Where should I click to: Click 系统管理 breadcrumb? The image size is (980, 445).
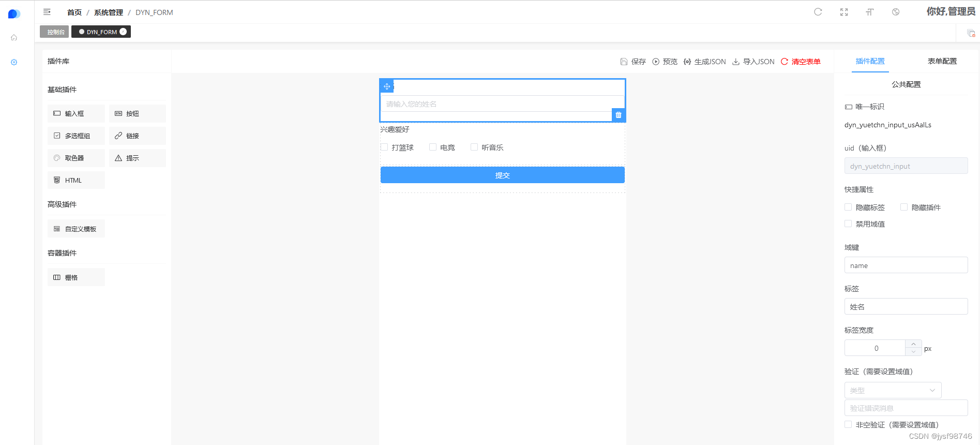(x=109, y=12)
